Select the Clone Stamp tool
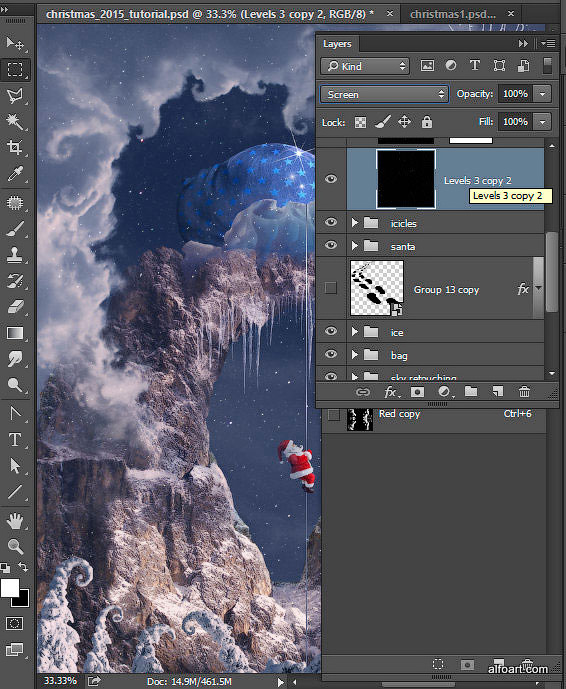This screenshot has height=689, width=566. point(15,255)
